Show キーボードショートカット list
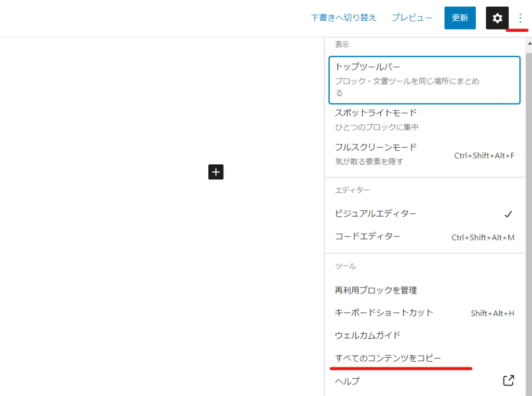This screenshot has height=396, width=532. coord(384,313)
